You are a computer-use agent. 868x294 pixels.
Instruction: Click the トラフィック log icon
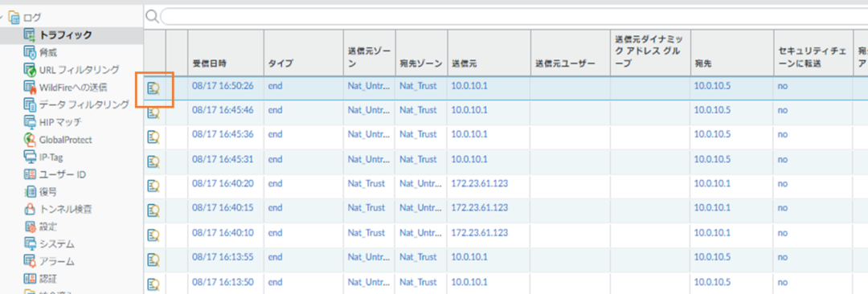click(30, 35)
